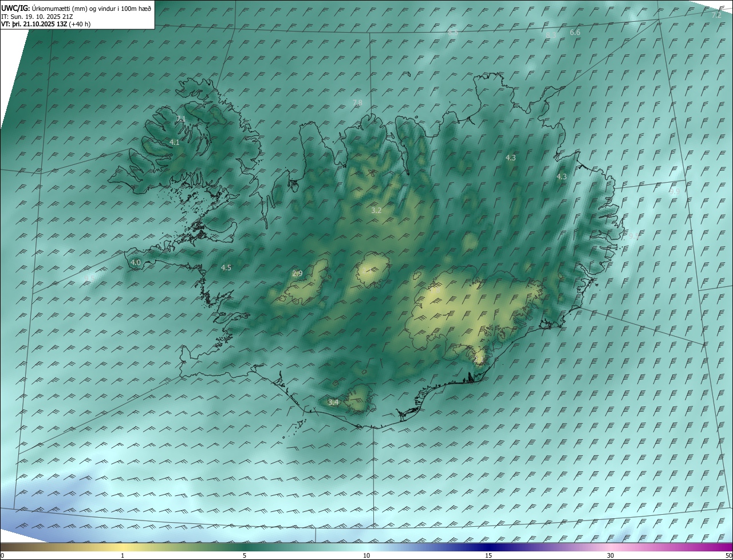733x560 pixels.
Task: Pick the 2.9 value label over the glacier
Action: coord(297,274)
